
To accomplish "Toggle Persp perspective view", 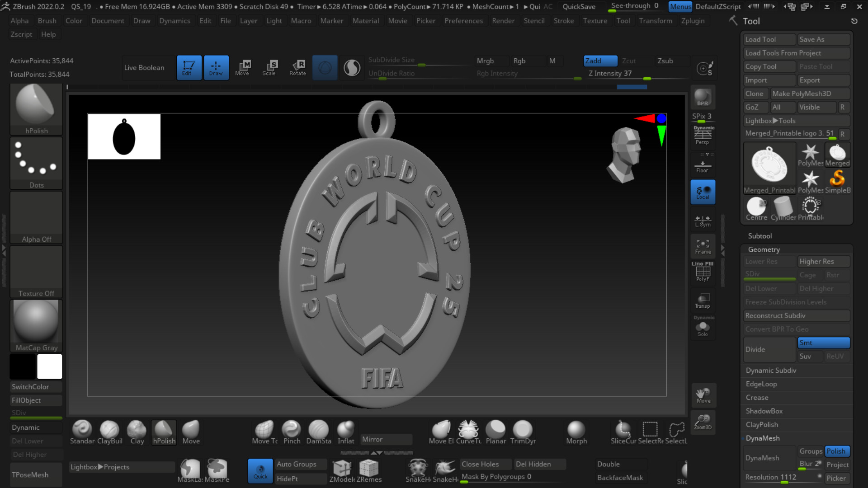I will pos(703,135).
